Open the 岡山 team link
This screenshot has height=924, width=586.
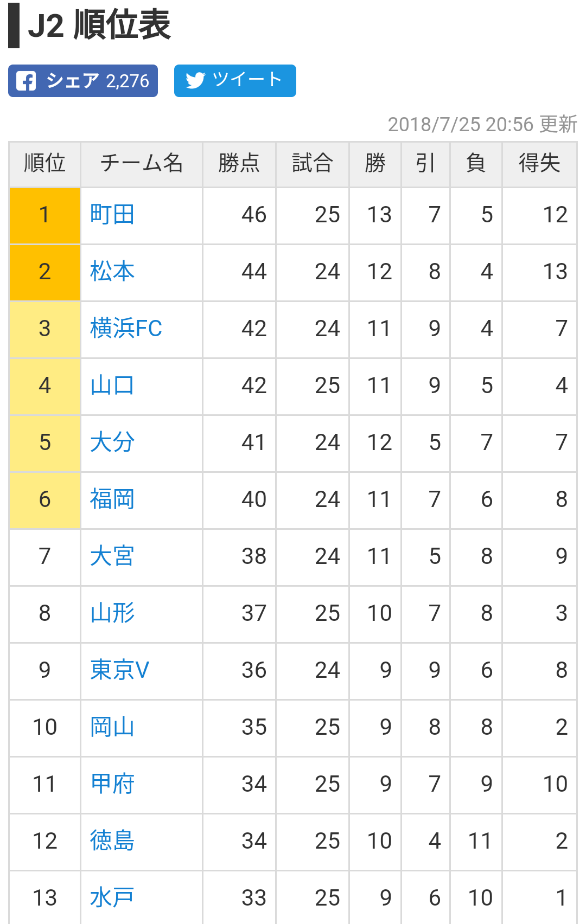112,727
